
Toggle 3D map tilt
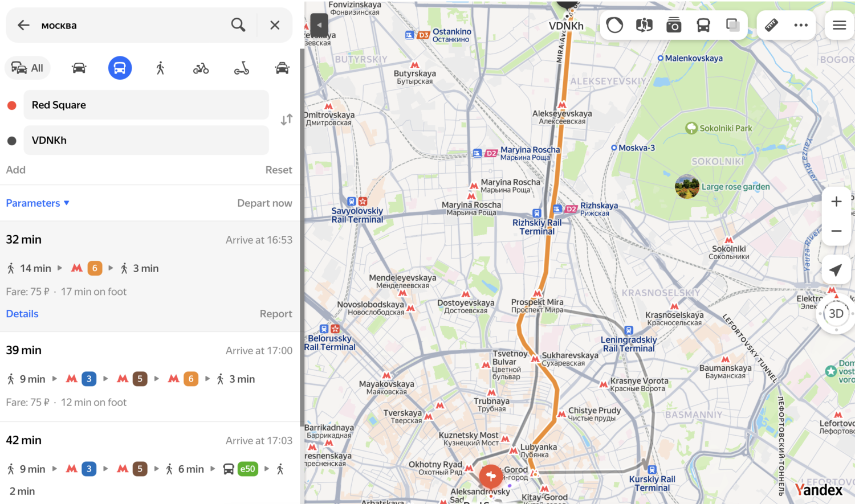point(836,314)
